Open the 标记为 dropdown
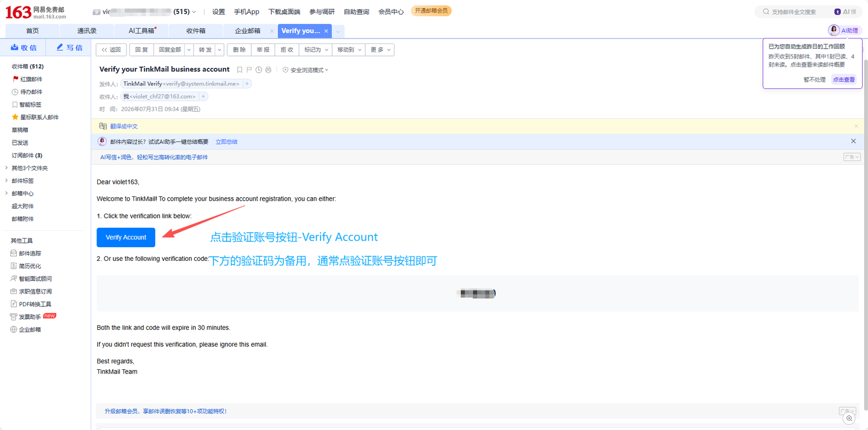Image resolution: width=868 pixels, height=430 pixels. point(316,50)
